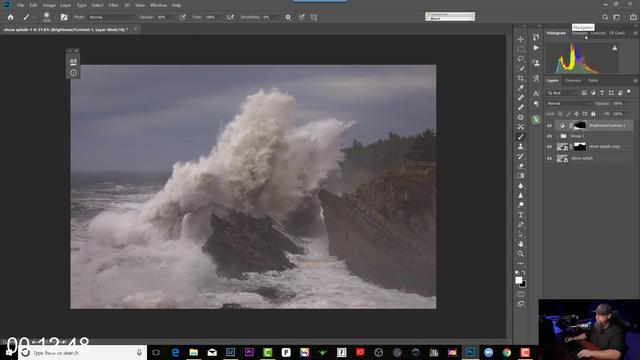The width and height of the screenshot is (640, 360).
Task: Click the green TK panel icon
Action: (536, 120)
